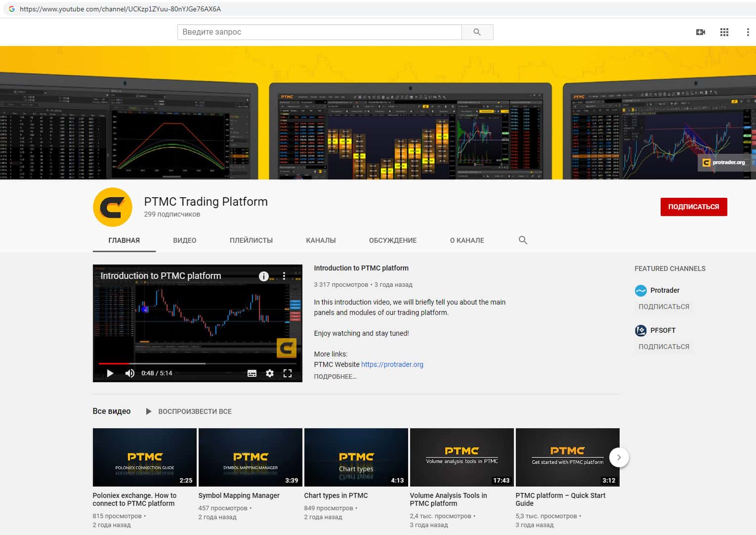Click Volume Analysis Tools video title
The image size is (756, 535).
[448, 500]
